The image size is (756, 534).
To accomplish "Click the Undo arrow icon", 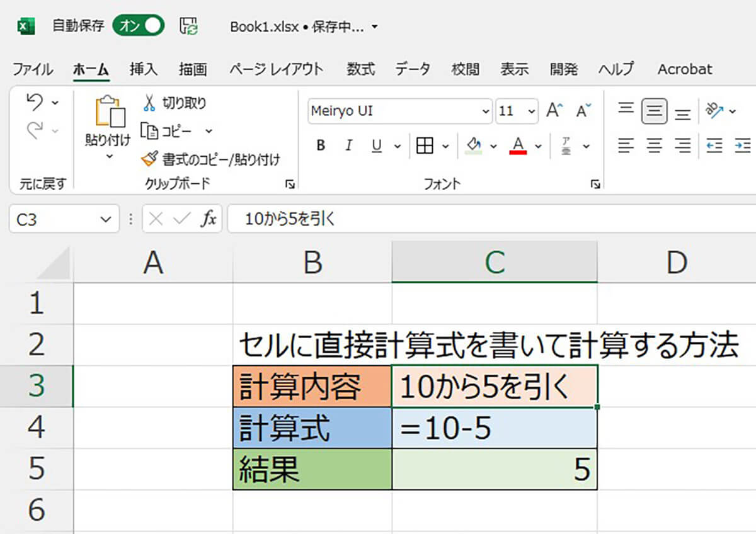I will (x=35, y=102).
